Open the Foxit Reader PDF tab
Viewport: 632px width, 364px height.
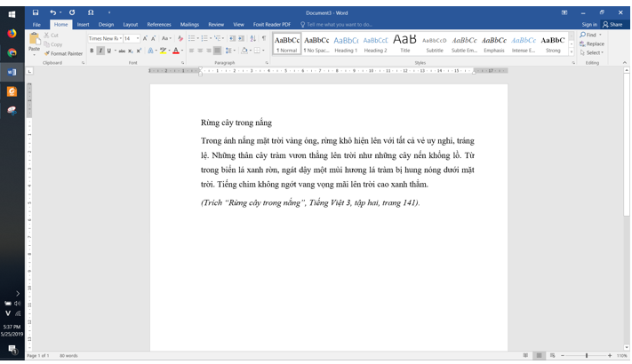pos(272,25)
